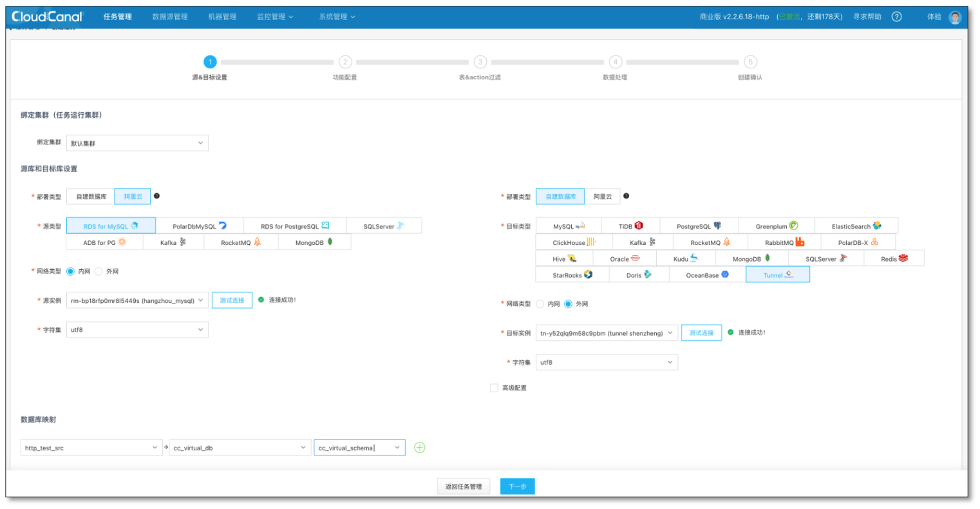Select 内网 for the source network type
Screen dimensions: 980x509
pyautogui.click(x=70, y=271)
